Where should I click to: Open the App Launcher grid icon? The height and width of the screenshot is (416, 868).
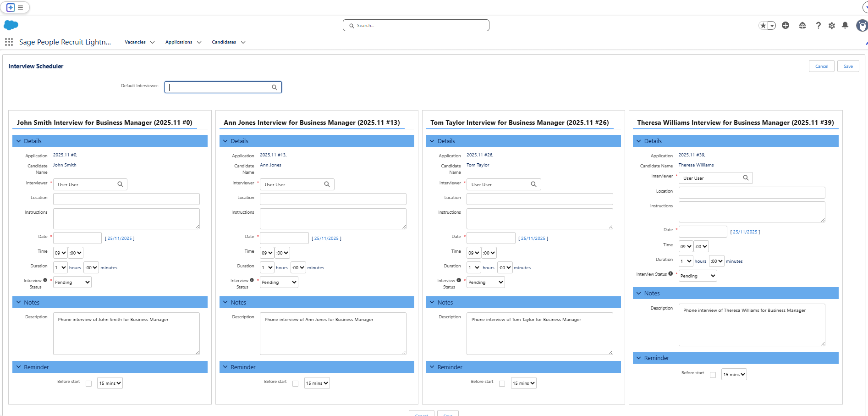click(x=9, y=42)
